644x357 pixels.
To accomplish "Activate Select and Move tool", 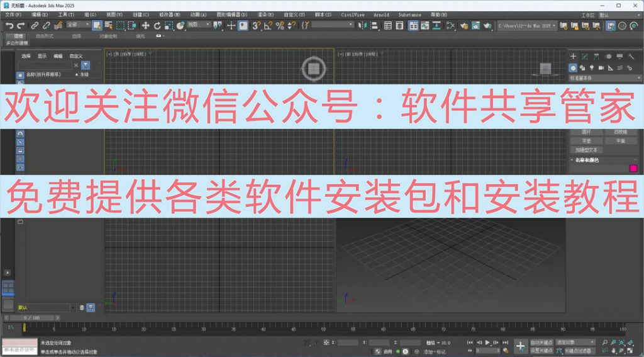I will point(145,25).
